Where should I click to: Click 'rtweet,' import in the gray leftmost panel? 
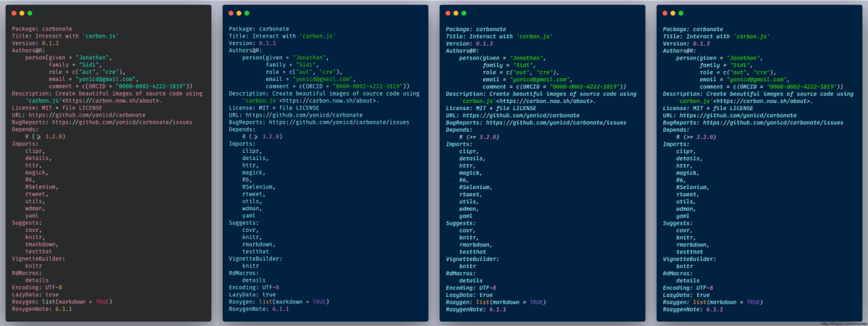click(37, 194)
